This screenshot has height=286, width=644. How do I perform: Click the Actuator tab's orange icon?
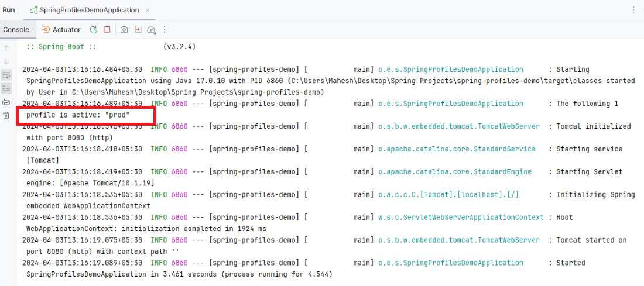(x=46, y=30)
